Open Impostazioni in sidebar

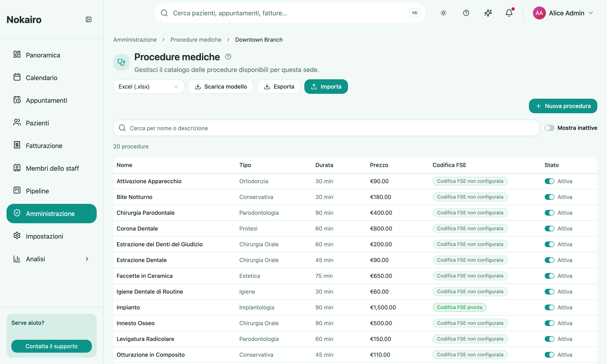tap(52, 236)
